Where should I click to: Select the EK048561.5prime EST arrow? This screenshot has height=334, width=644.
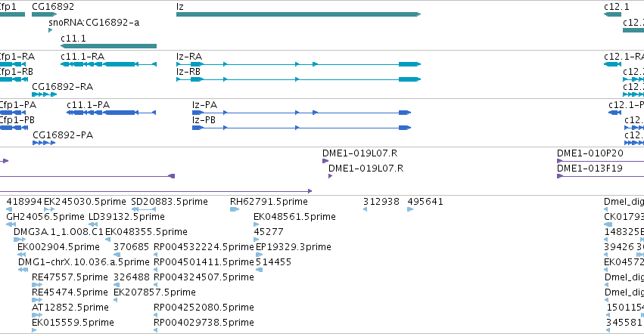257,224
